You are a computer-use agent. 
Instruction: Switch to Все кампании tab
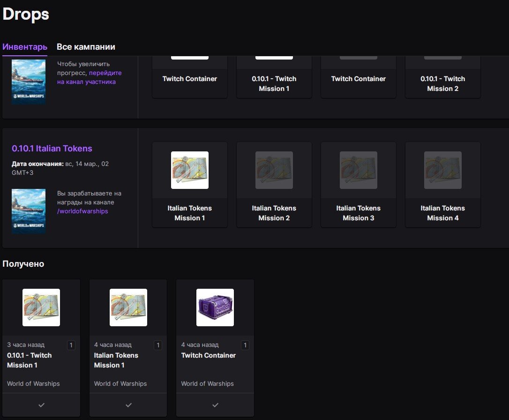pos(86,47)
